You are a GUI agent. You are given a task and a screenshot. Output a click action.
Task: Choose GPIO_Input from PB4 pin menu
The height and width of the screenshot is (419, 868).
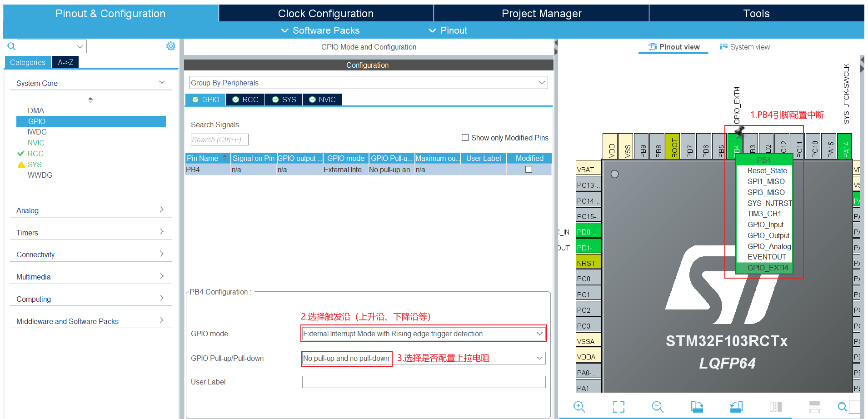pyautogui.click(x=765, y=224)
